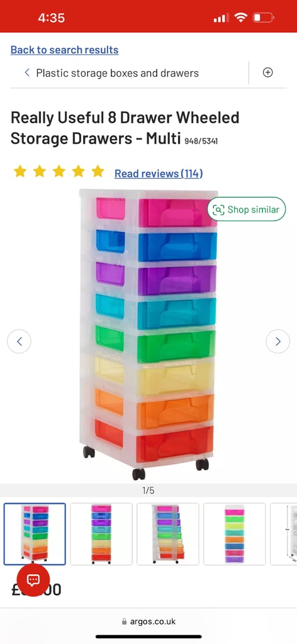This screenshot has width=297, height=644.
Task: Tap the main drawer tower product image
Action: pos(148,335)
